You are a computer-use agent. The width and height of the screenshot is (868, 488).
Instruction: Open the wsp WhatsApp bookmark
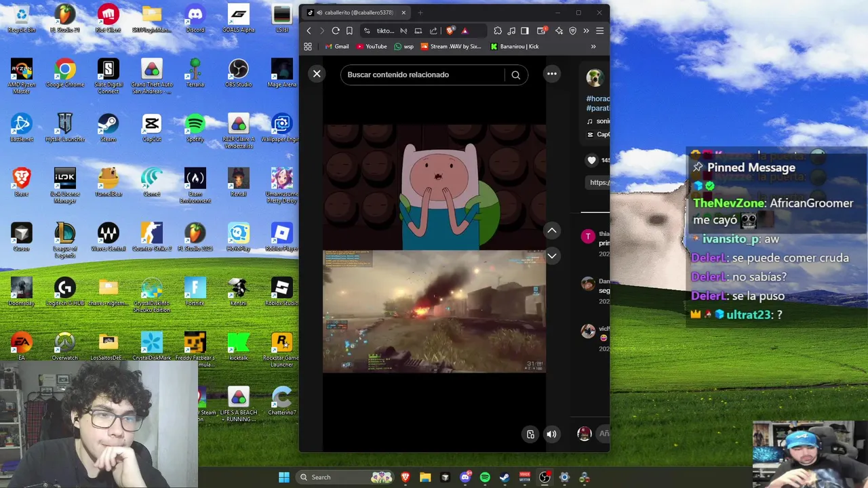403,47
